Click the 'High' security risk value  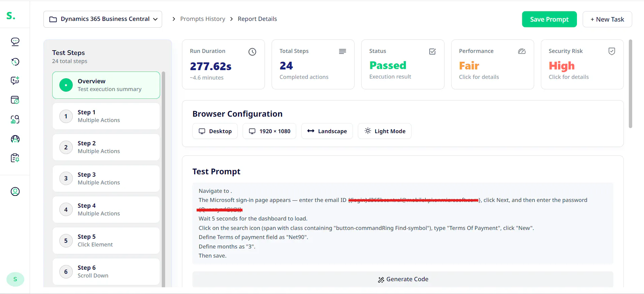[x=561, y=66]
